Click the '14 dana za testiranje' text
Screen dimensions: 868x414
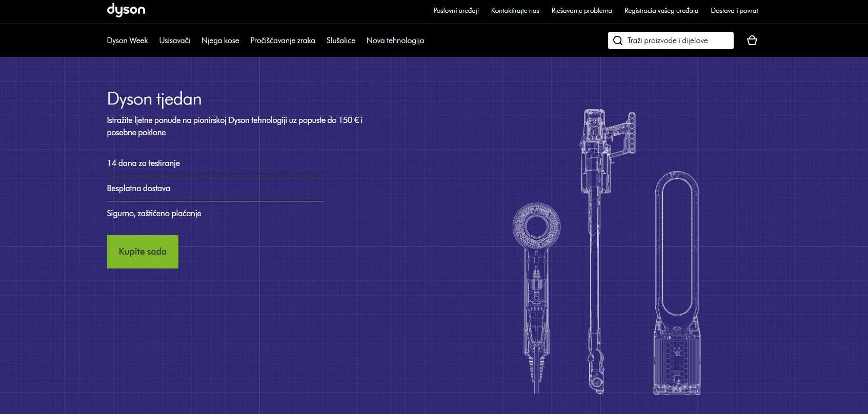[x=143, y=163]
